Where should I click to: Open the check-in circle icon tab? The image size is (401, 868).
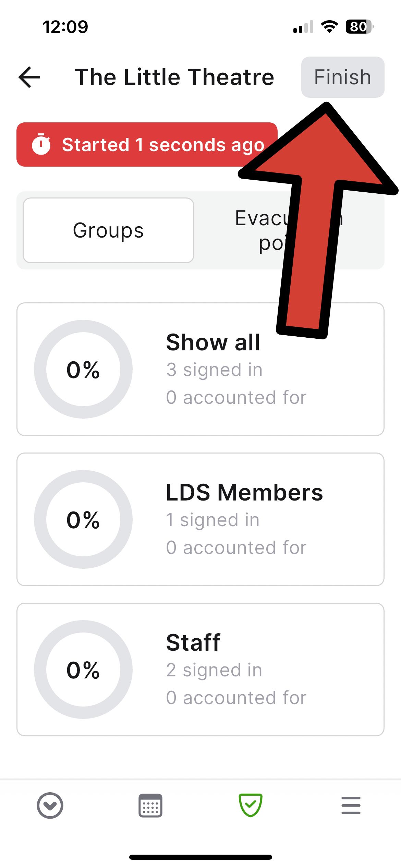point(50,805)
